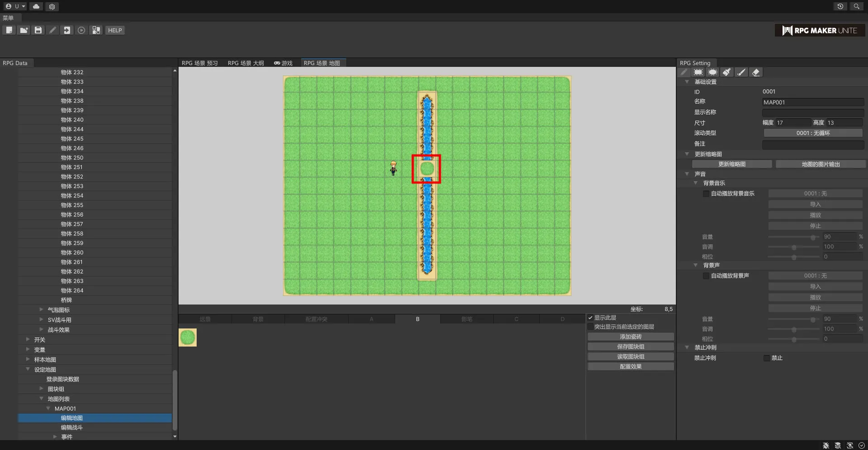868x450 pixels.
Task: Open the 滚动类型 dropdown
Action: pyautogui.click(x=813, y=133)
